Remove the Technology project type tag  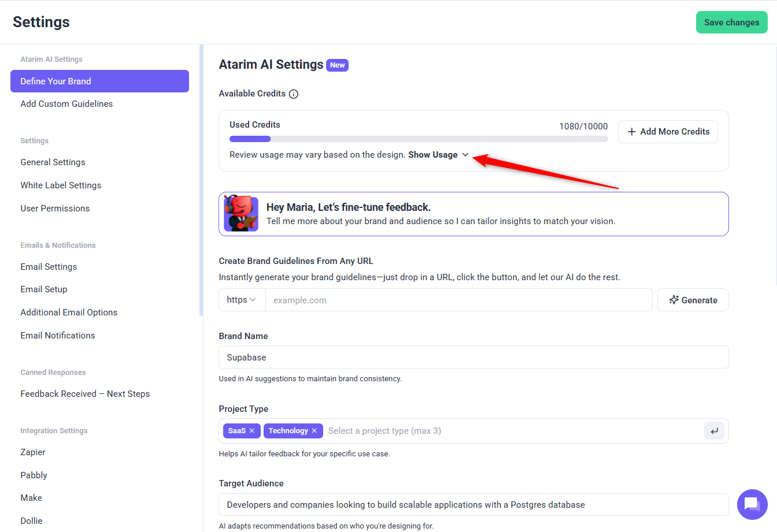(314, 431)
